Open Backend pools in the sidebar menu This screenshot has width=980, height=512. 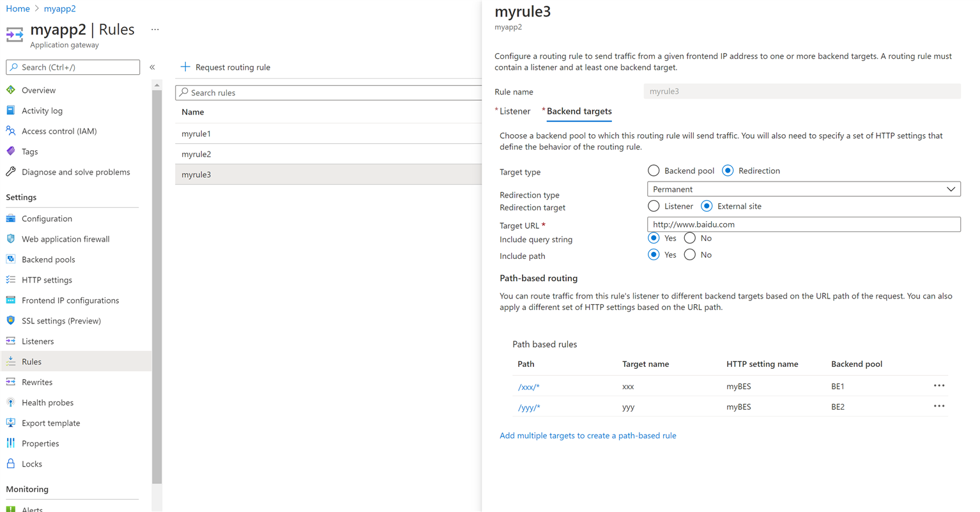point(49,260)
